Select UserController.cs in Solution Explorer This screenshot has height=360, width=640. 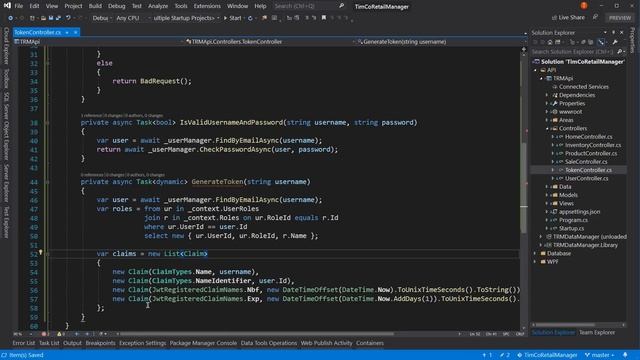click(587, 178)
